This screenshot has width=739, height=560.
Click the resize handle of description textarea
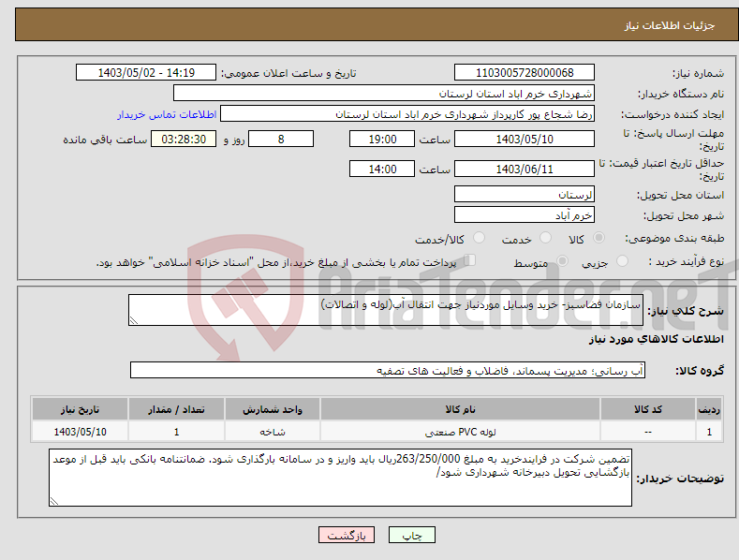tap(134, 320)
